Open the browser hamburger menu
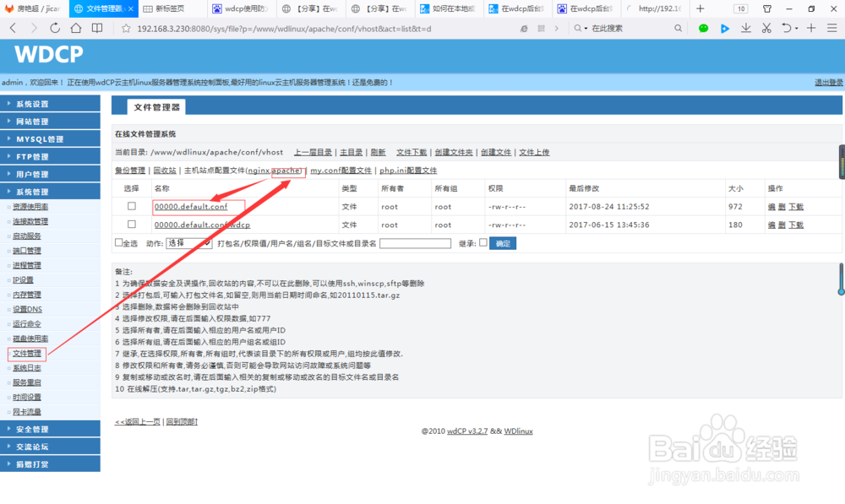Viewport: 845px width, 504px height. tap(832, 28)
